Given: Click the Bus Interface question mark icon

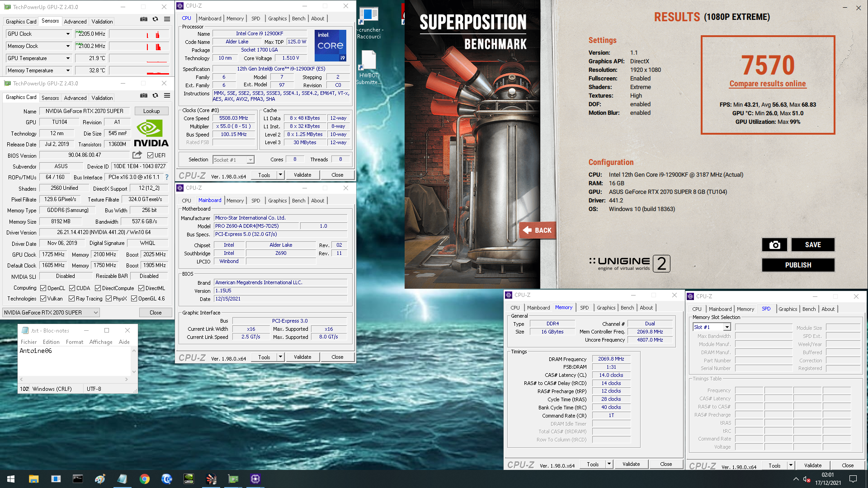Looking at the screenshot, I should pyautogui.click(x=167, y=177).
